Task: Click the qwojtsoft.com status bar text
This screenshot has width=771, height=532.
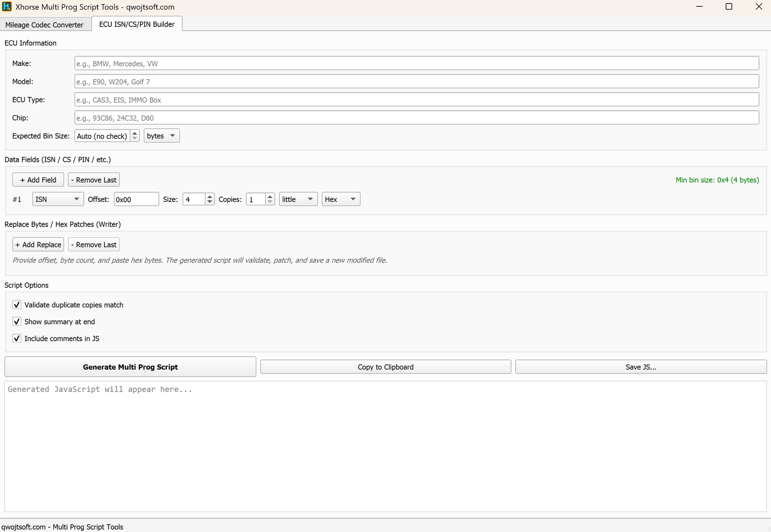Action: 62,527
